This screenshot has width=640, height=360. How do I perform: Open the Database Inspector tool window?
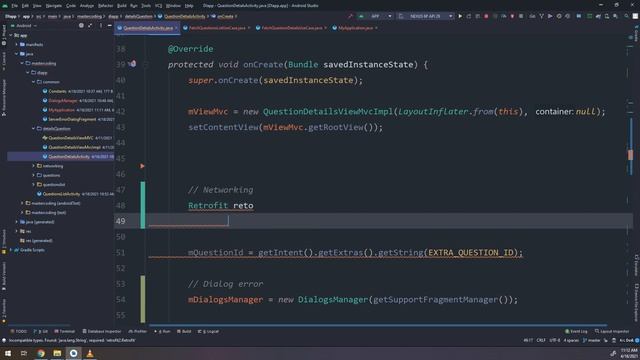(x=102, y=331)
